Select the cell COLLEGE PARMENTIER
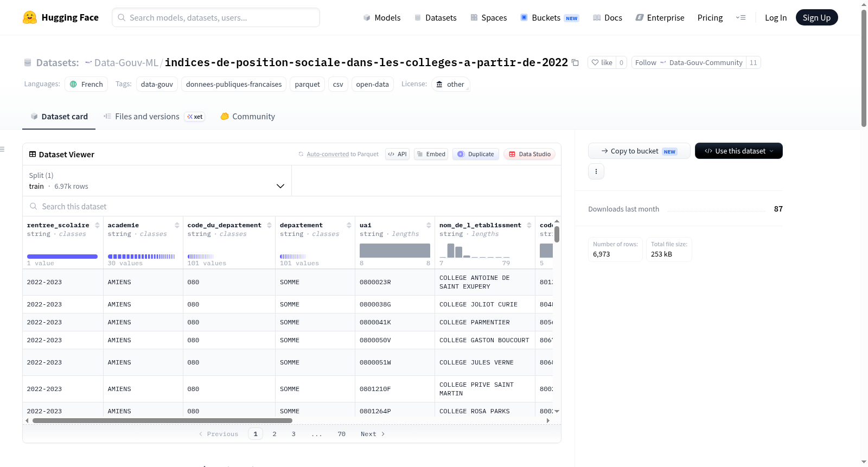Screen dimensions: 868x467 coord(486,322)
